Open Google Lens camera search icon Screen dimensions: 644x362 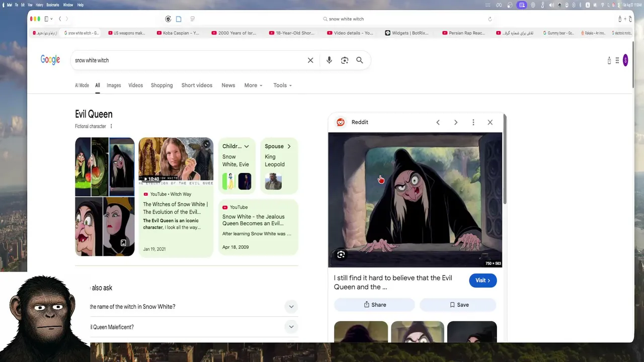coord(345,60)
